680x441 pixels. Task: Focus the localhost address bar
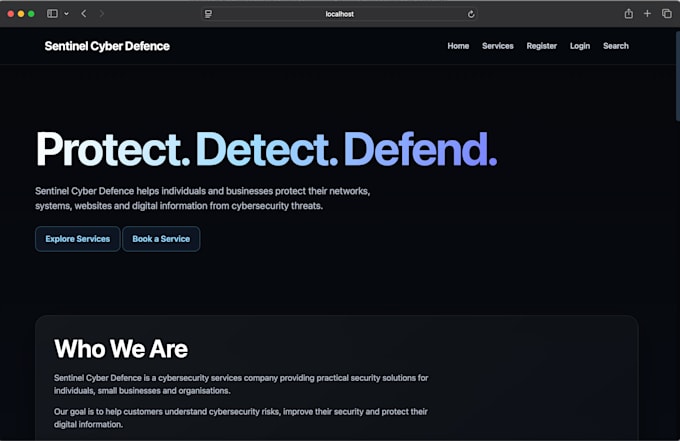tap(340, 14)
